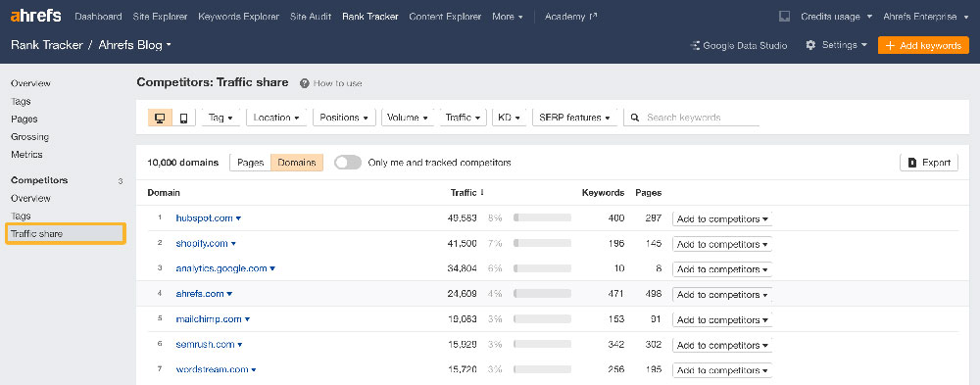Open the Location filter dropdown
Viewport: 980px width, 385px height.
(276, 118)
